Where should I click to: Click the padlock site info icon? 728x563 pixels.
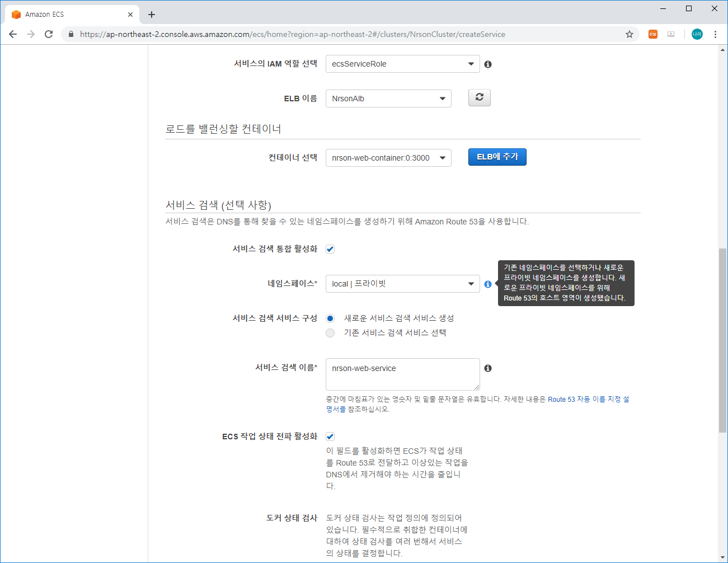coord(71,34)
